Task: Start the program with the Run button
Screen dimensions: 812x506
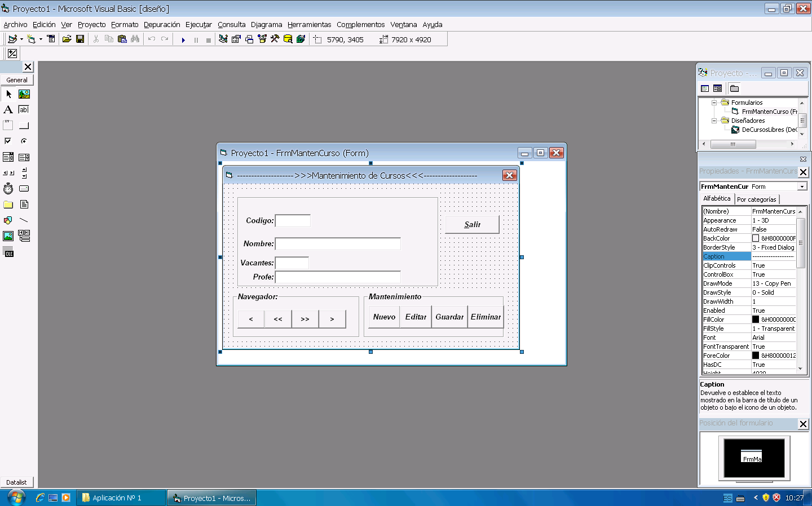Action: click(x=183, y=40)
